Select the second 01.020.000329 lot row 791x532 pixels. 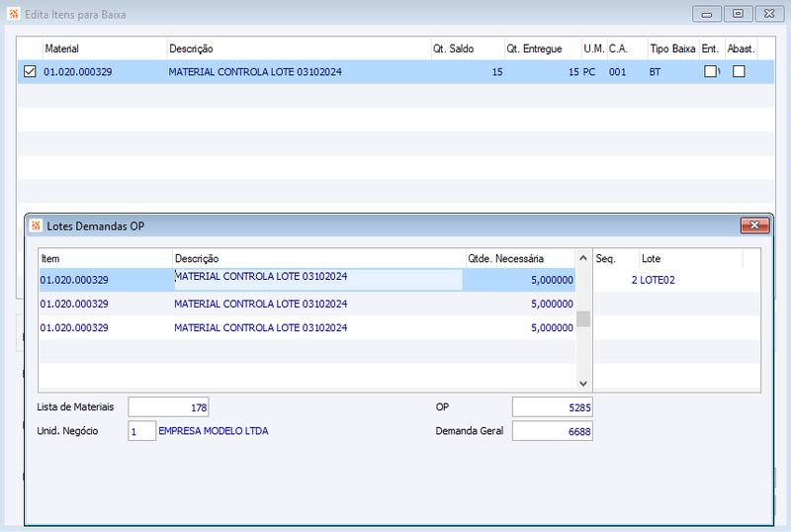pyautogui.click(x=308, y=304)
